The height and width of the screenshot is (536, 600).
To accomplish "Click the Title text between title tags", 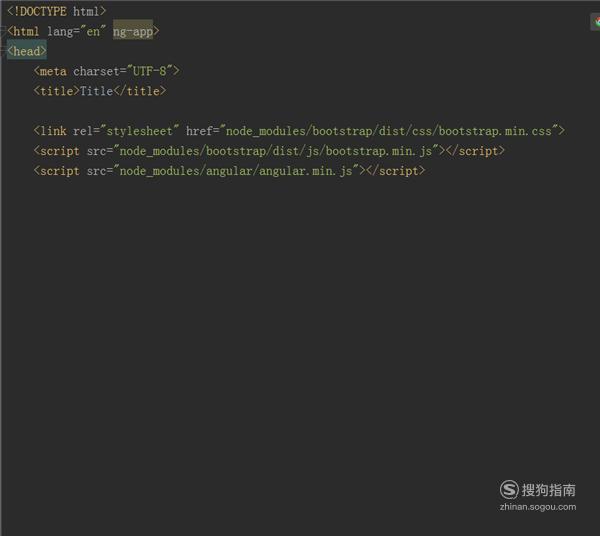I will click(96, 91).
